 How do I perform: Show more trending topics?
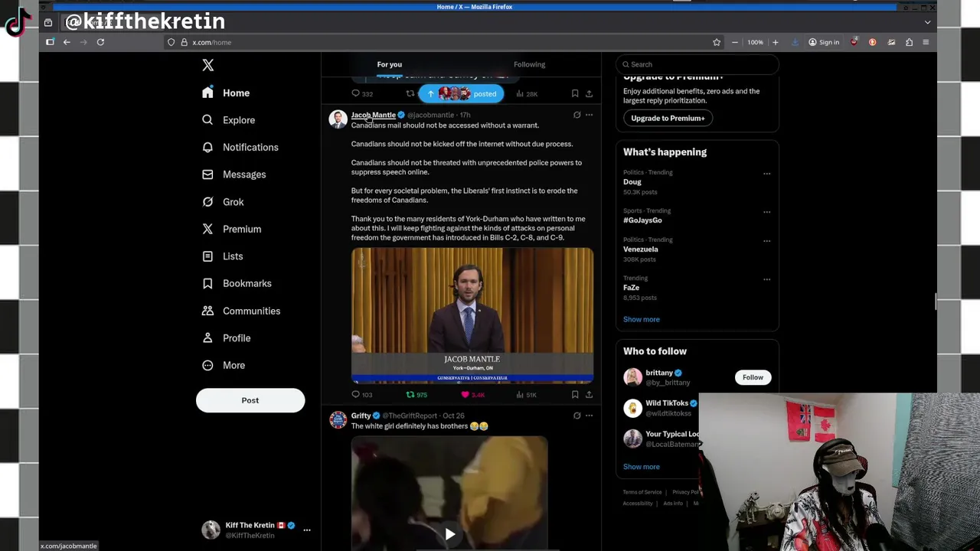coord(641,319)
